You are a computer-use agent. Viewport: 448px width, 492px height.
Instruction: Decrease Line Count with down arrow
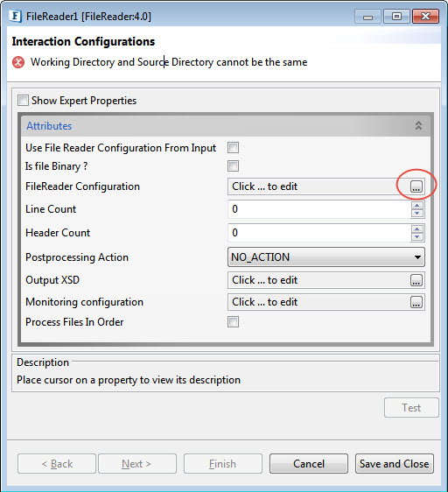pos(417,214)
